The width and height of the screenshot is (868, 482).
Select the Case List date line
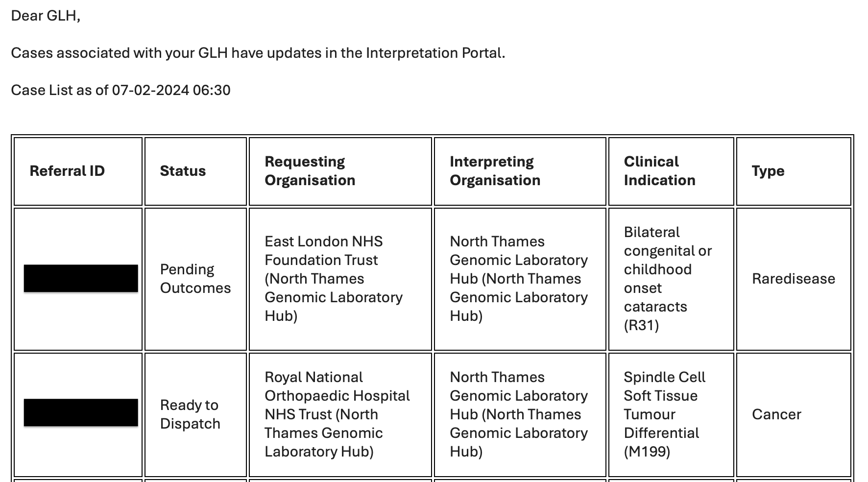pos(121,90)
